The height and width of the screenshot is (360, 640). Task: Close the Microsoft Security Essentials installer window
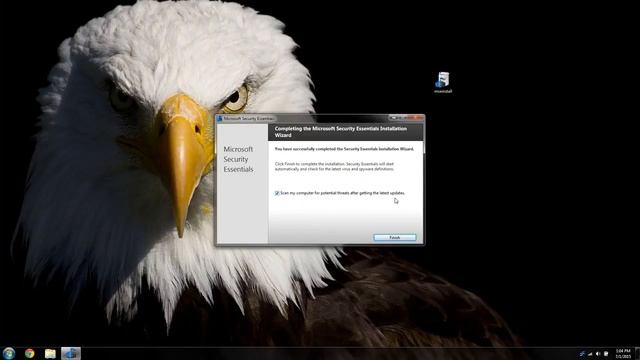click(416, 118)
